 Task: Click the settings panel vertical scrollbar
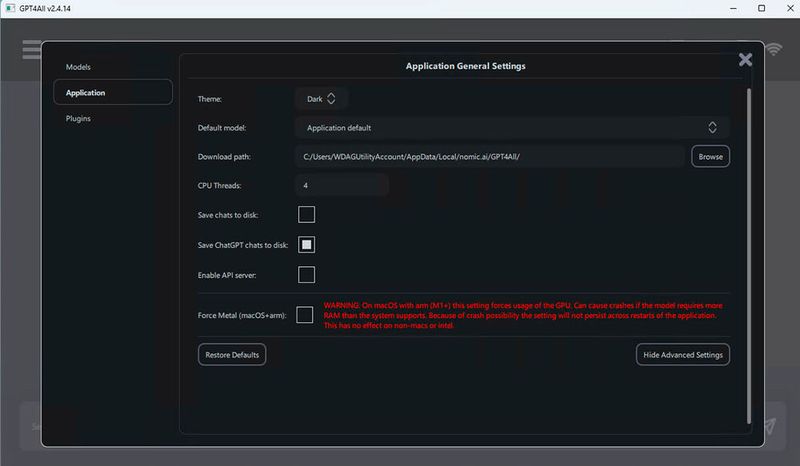pos(748,255)
